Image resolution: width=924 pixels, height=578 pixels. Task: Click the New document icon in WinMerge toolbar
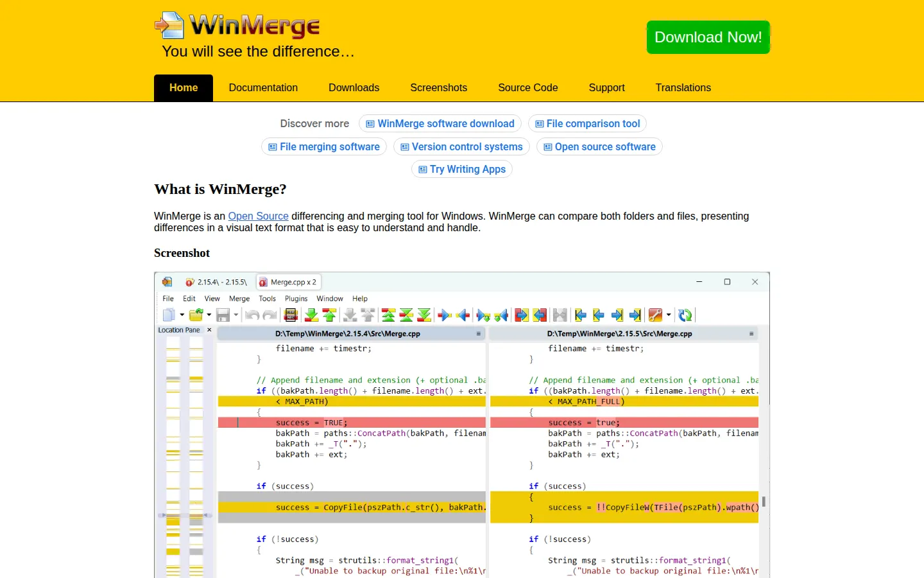(169, 315)
